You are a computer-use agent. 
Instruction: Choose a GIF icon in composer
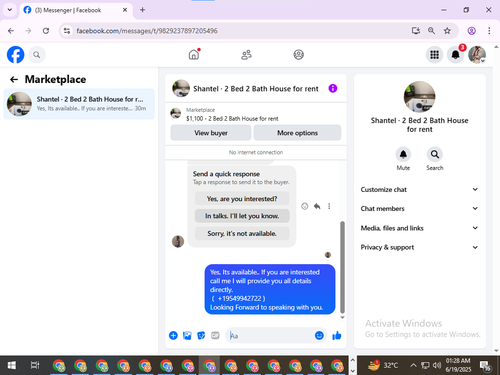click(215, 335)
